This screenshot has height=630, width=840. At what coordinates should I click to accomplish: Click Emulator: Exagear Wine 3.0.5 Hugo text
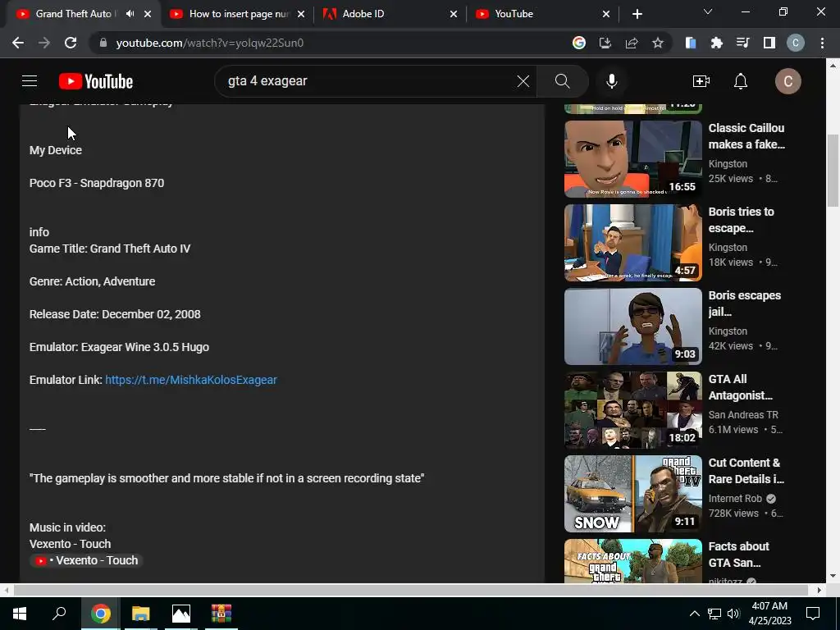point(119,347)
